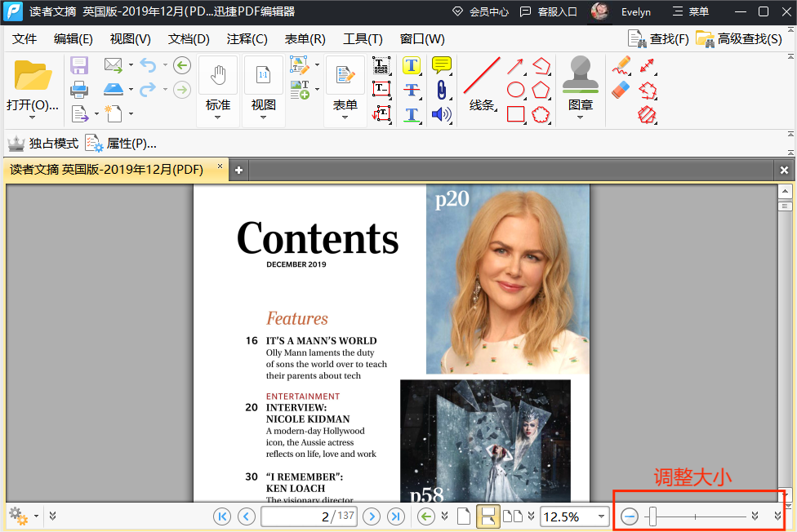Image resolution: width=797 pixels, height=532 pixels.
Task: Select the Rectangle drawing tool
Action: 515,114
